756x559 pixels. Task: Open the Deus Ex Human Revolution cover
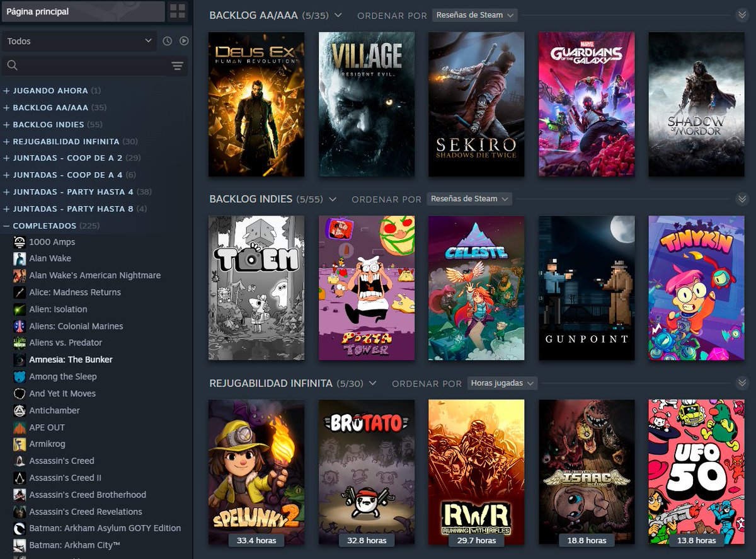point(256,105)
